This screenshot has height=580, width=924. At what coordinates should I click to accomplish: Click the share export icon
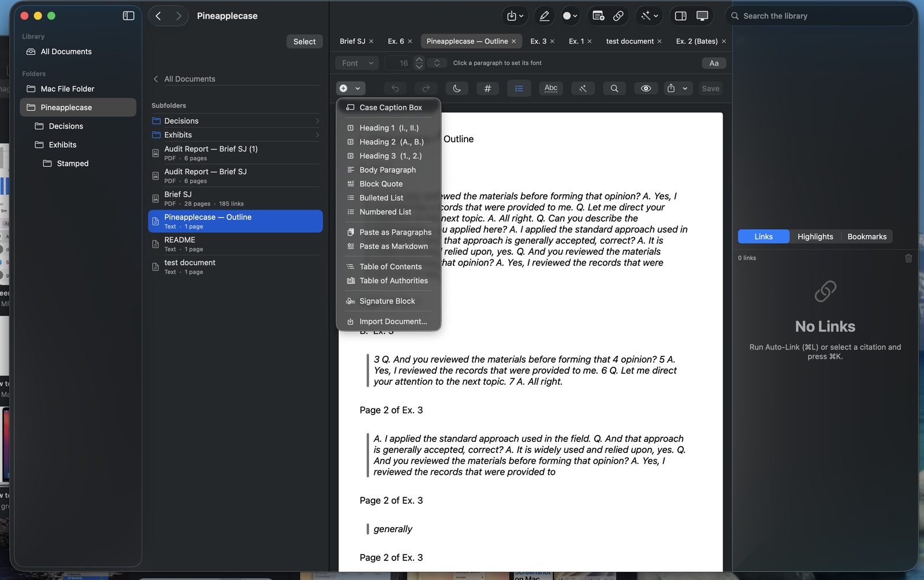tap(671, 88)
